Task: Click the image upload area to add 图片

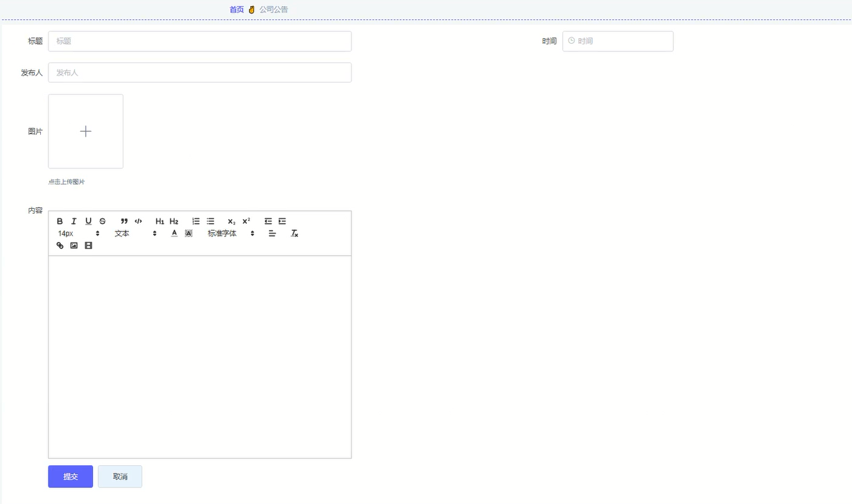Action: [85, 131]
